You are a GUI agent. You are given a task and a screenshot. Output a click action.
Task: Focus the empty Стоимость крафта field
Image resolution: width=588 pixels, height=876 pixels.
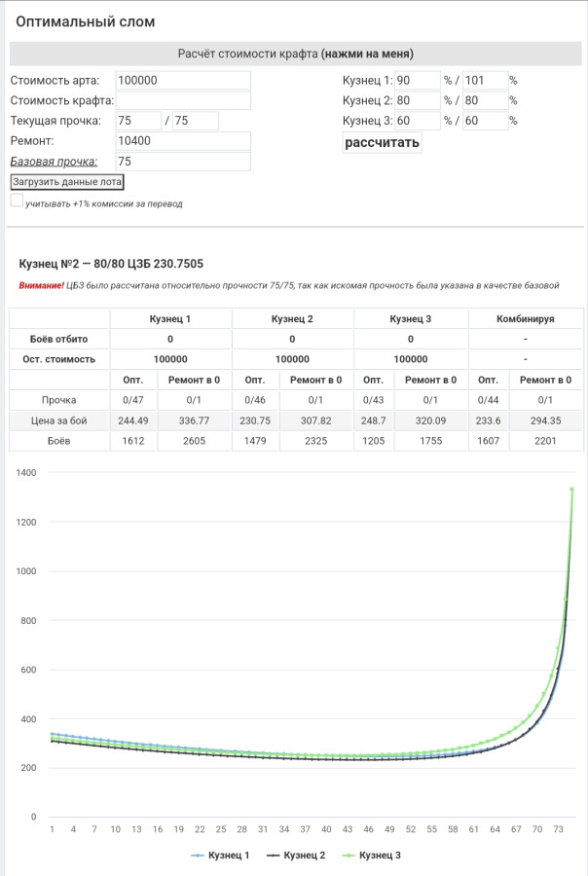pos(183,100)
